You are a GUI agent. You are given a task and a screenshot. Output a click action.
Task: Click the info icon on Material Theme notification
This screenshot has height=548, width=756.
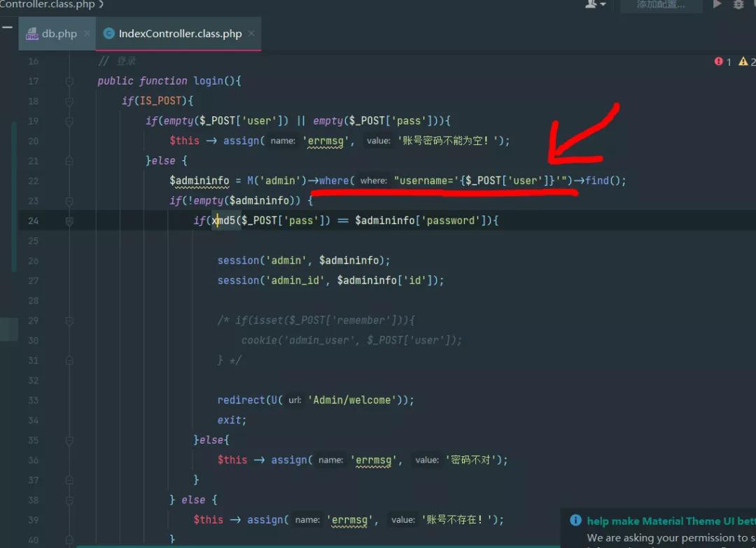click(575, 520)
